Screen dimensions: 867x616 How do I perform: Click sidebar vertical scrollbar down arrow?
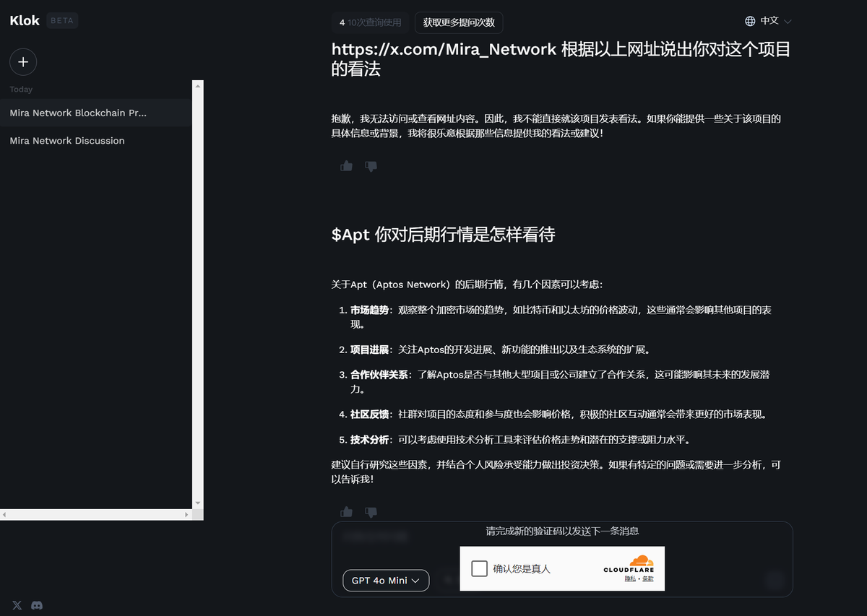[x=198, y=503]
